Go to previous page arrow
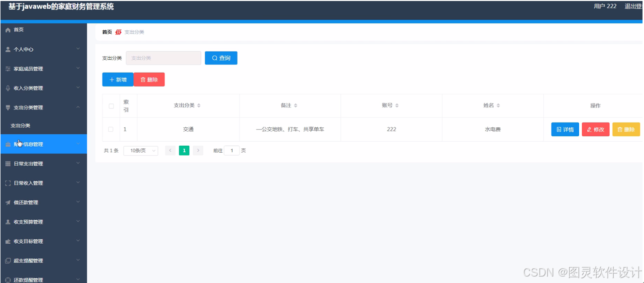644x283 pixels. (170, 151)
